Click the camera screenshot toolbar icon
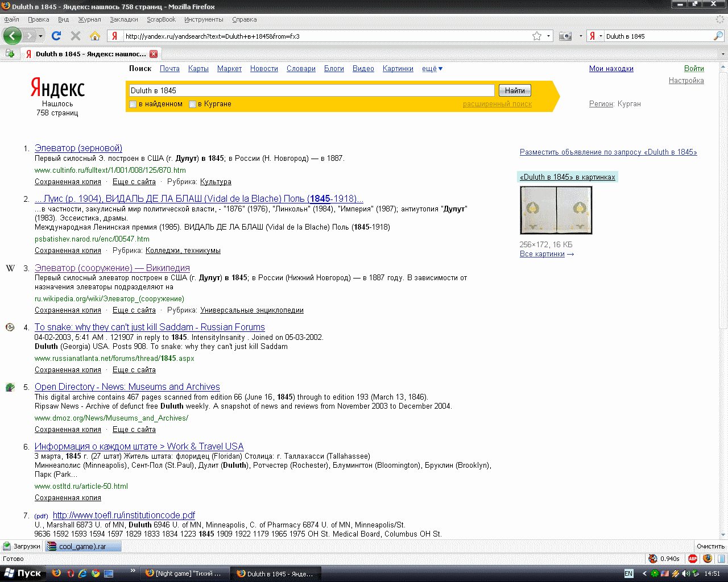This screenshot has height=582, width=728. [x=565, y=36]
